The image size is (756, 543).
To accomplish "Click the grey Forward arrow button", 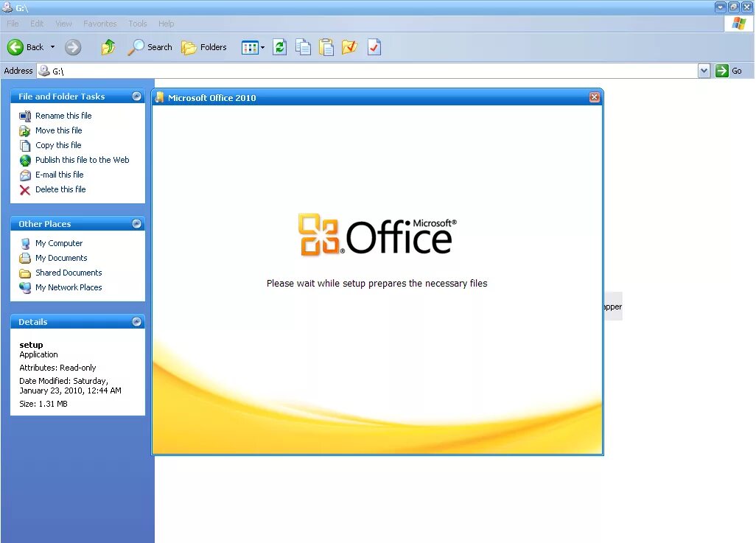I will click(73, 47).
